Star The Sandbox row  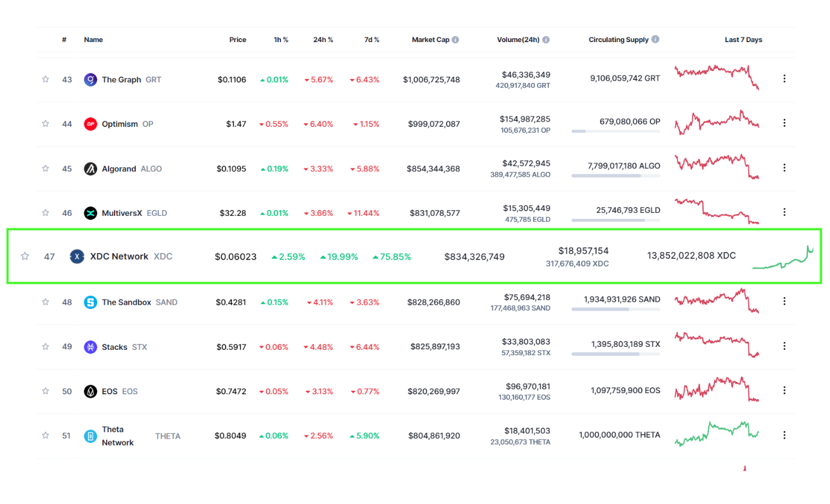click(45, 302)
